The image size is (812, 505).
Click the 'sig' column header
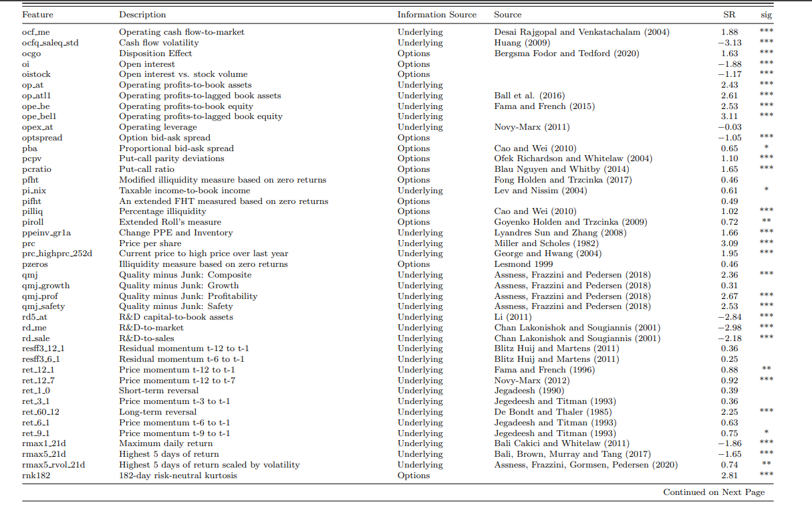pos(767,15)
